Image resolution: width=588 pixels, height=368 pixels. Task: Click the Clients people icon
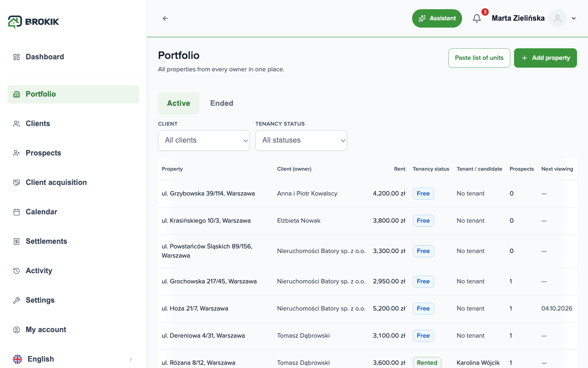click(17, 124)
